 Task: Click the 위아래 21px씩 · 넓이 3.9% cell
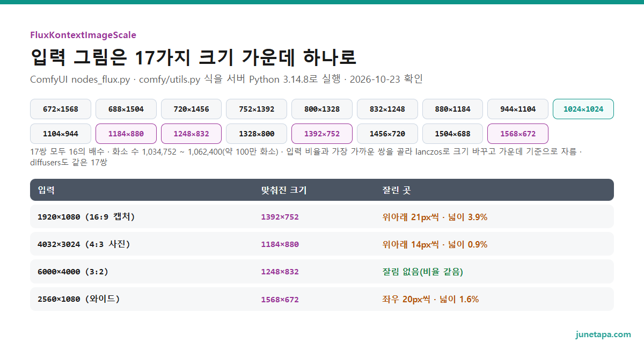click(435, 217)
